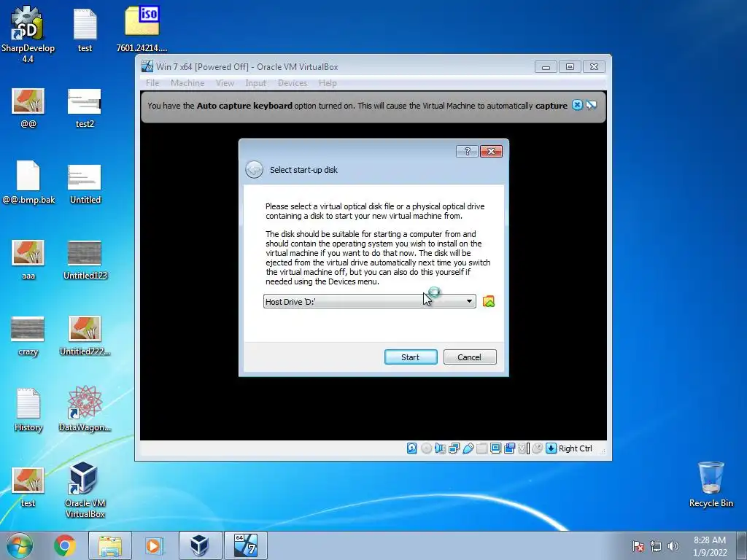747x560 pixels.
Task: Click the back arrow in start-up disk dialog
Action: [254, 169]
